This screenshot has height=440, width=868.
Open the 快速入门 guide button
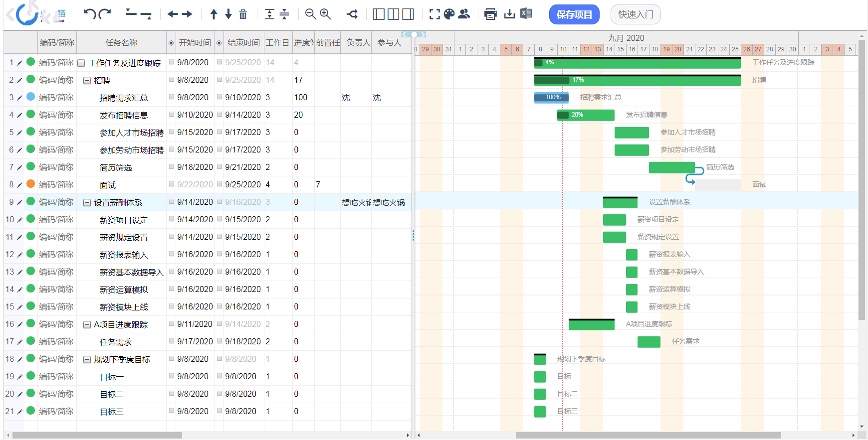[636, 14]
